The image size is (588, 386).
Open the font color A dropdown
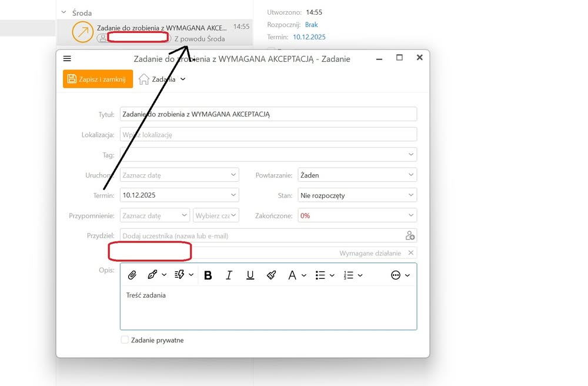(296, 275)
